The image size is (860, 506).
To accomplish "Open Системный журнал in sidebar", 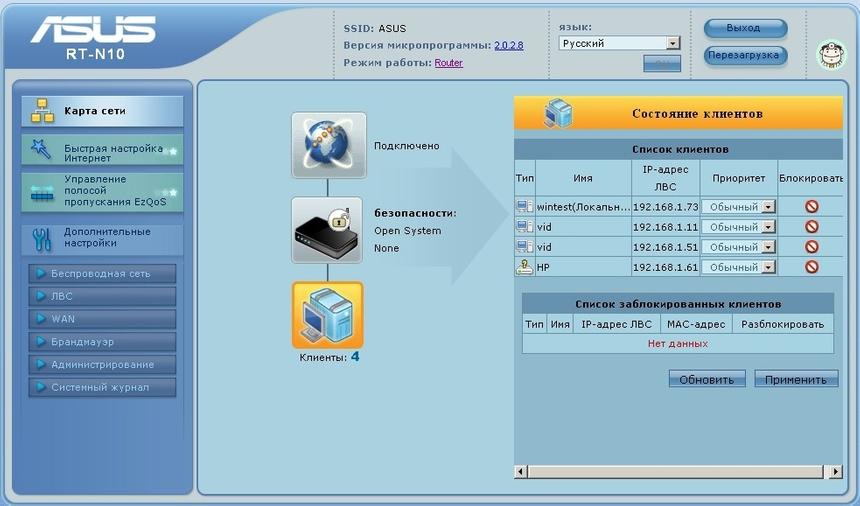I will (x=102, y=388).
